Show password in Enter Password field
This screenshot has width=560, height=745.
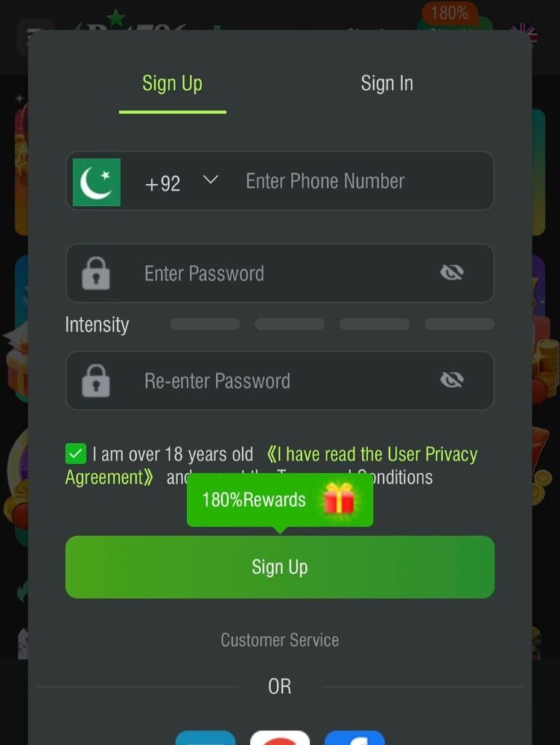(x=452, y=273)
